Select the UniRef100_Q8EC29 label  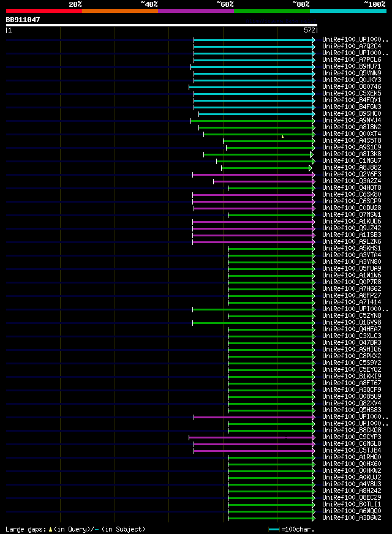pos(352,498)
